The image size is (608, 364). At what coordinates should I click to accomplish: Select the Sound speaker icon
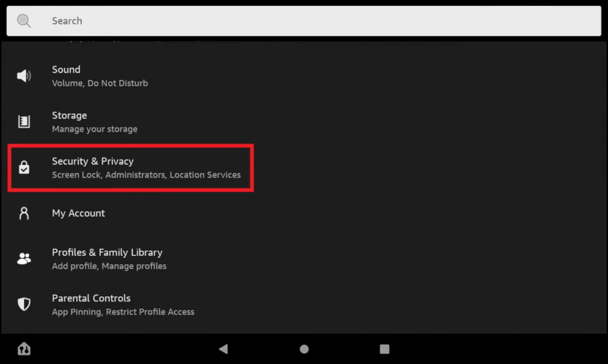click(x=24, y=75)
